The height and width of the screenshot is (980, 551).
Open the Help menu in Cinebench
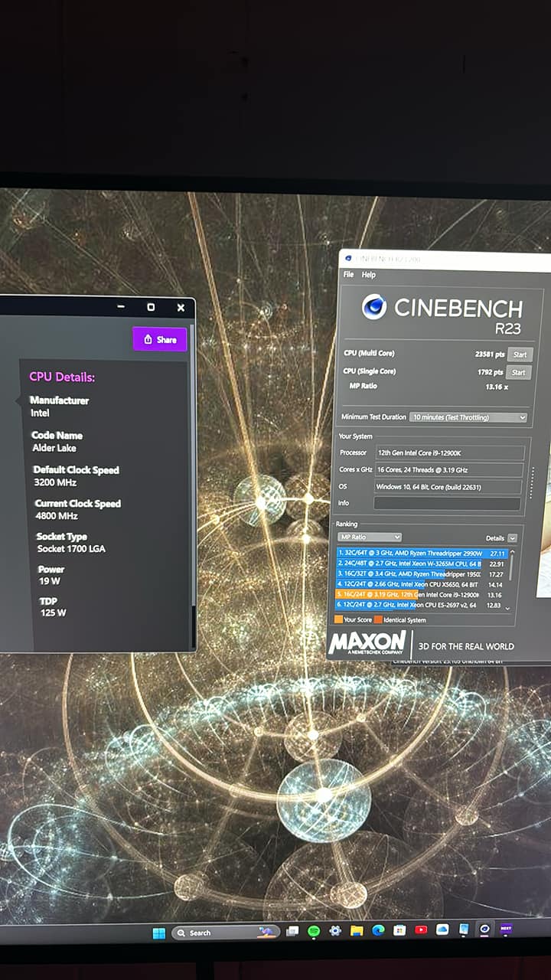coord(369,275)
